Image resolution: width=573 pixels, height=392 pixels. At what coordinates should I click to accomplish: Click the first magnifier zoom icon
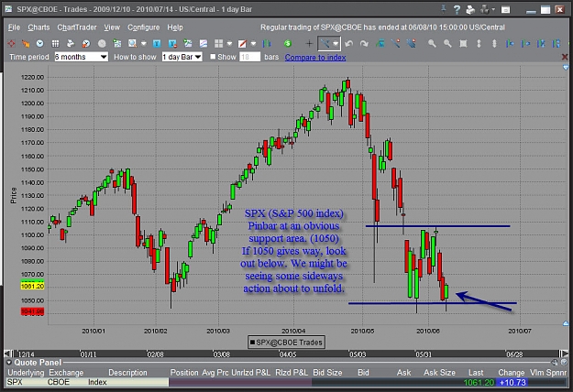(432, 44)
